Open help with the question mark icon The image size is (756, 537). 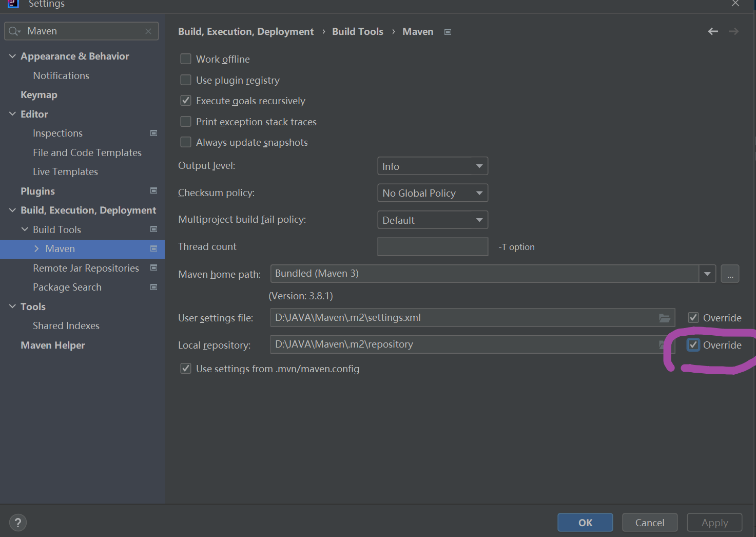18,523
